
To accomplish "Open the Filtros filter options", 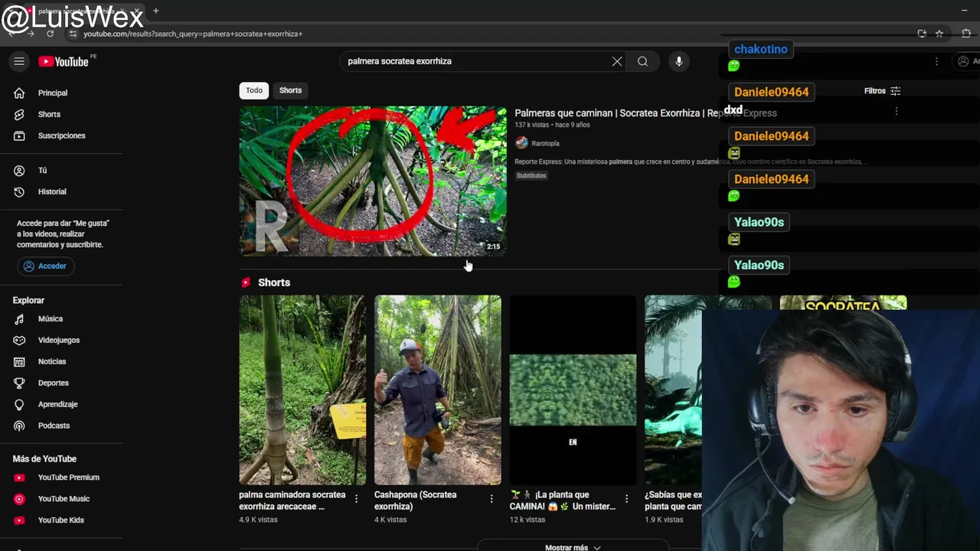I will (882, 91).
